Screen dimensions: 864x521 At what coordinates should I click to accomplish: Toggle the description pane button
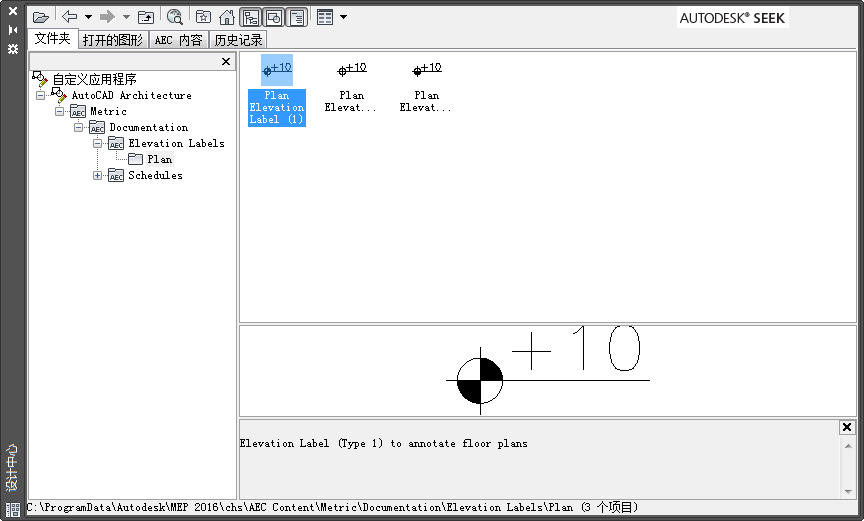[297, 18]
